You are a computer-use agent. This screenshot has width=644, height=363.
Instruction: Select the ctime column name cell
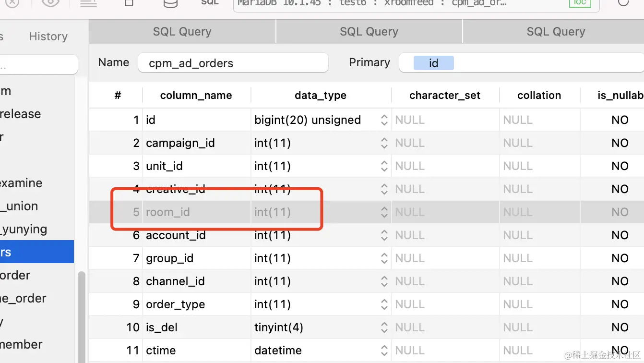tap(196, 351)
